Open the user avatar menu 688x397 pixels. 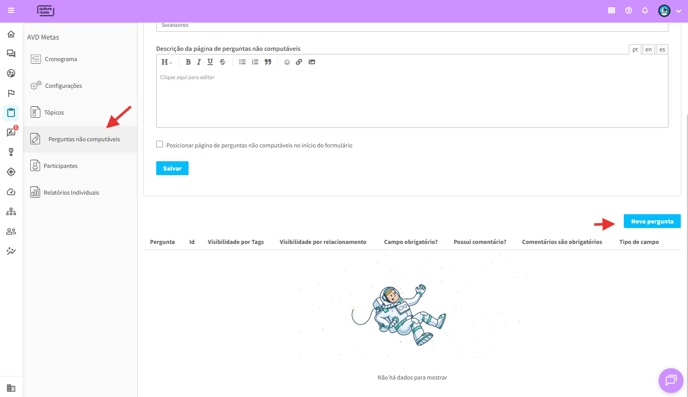coord(664,11)
